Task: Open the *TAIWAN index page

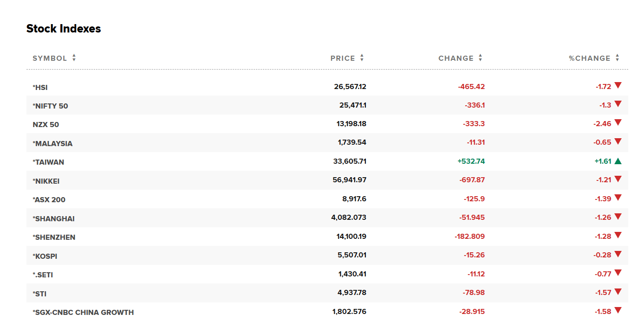Action: click(48, 162)
